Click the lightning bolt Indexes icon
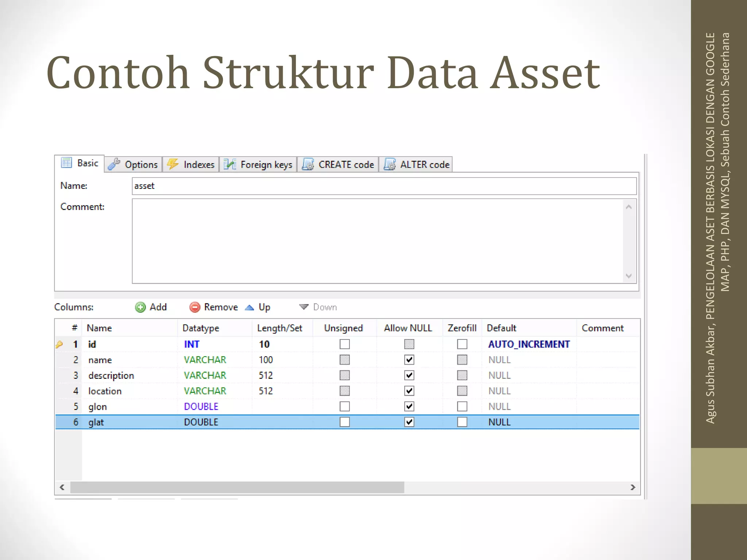This screenshot has width=747, height=560. click(173, 164)
